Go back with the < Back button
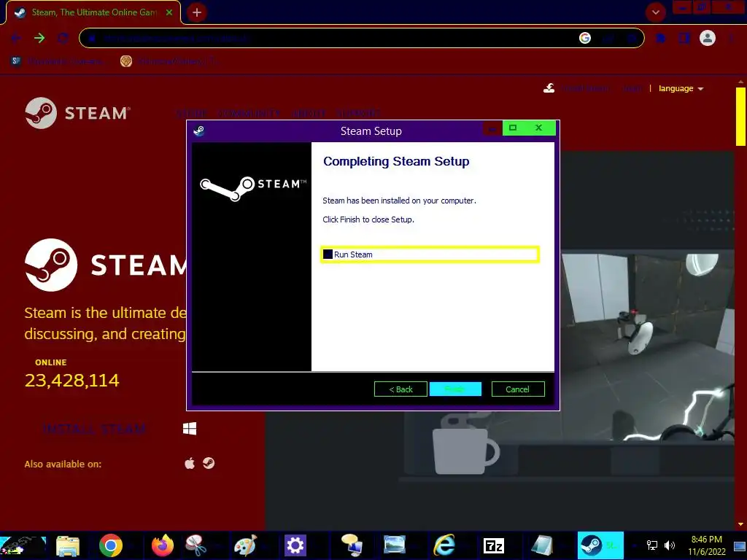 [400, 389]
